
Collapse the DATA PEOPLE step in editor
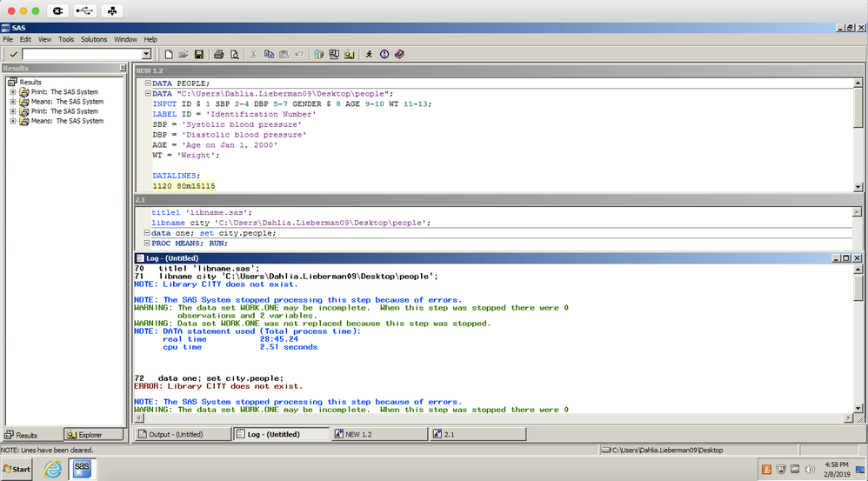pyautogui.click(x=148, y=83)
